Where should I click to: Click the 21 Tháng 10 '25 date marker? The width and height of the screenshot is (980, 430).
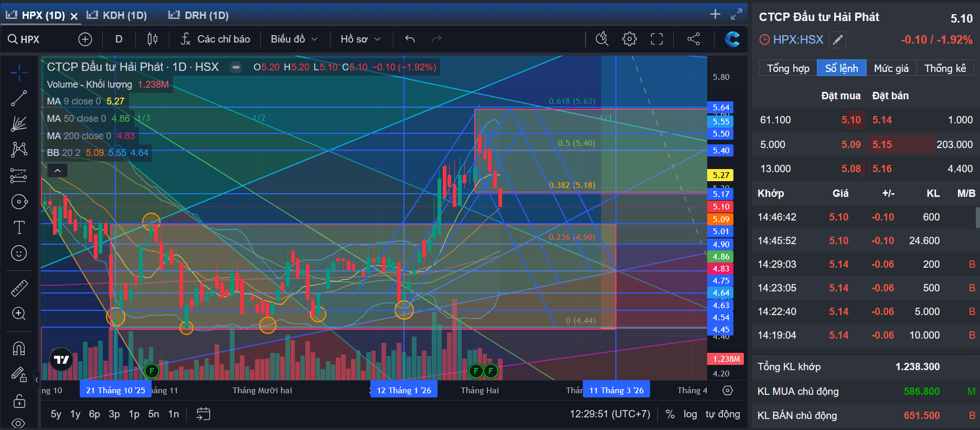pos(115,390)
